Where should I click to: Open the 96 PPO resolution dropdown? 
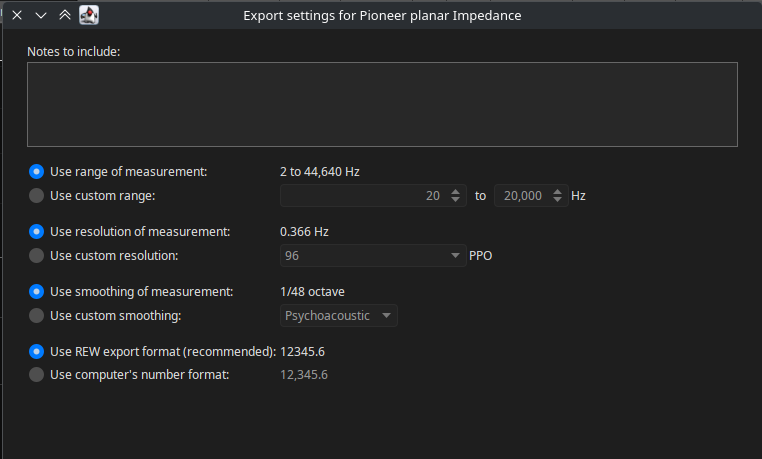pyautogui.click(x=373, y=255)
